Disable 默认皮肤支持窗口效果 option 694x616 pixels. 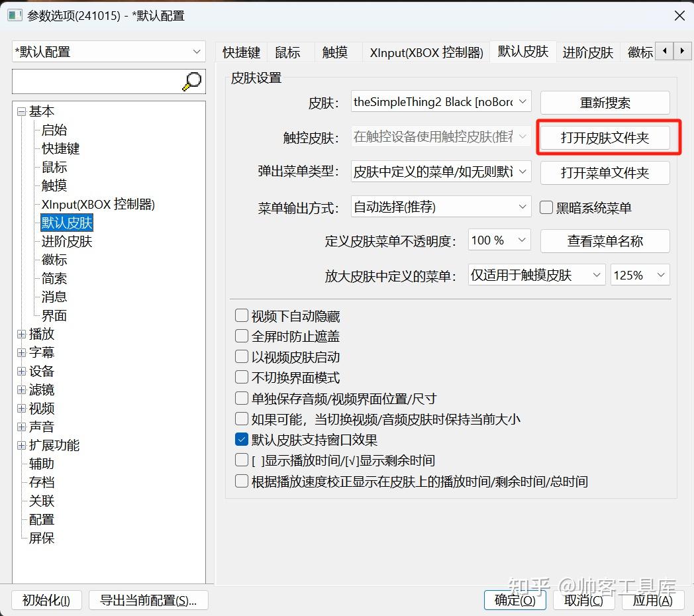(x=242, y=438)
